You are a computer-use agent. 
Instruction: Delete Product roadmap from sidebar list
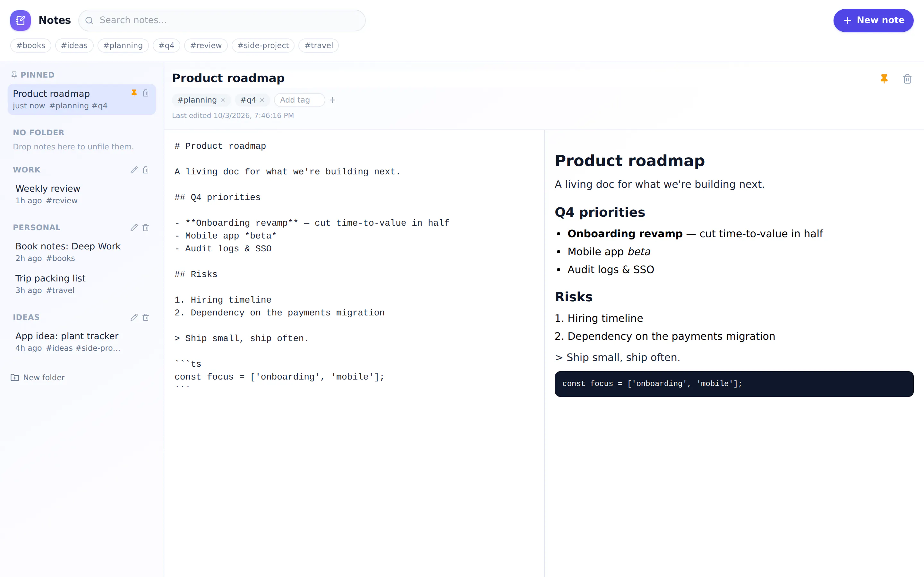point(145,93)
